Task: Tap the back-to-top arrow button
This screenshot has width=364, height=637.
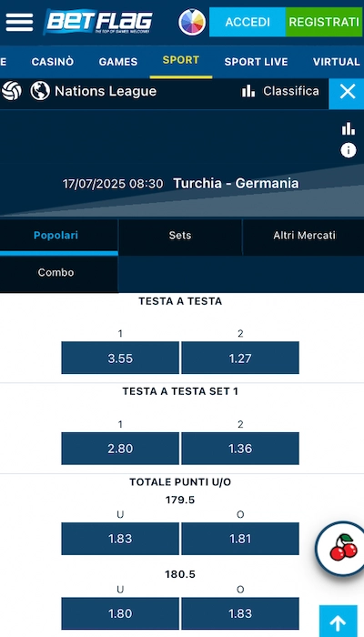Action: 338,622
